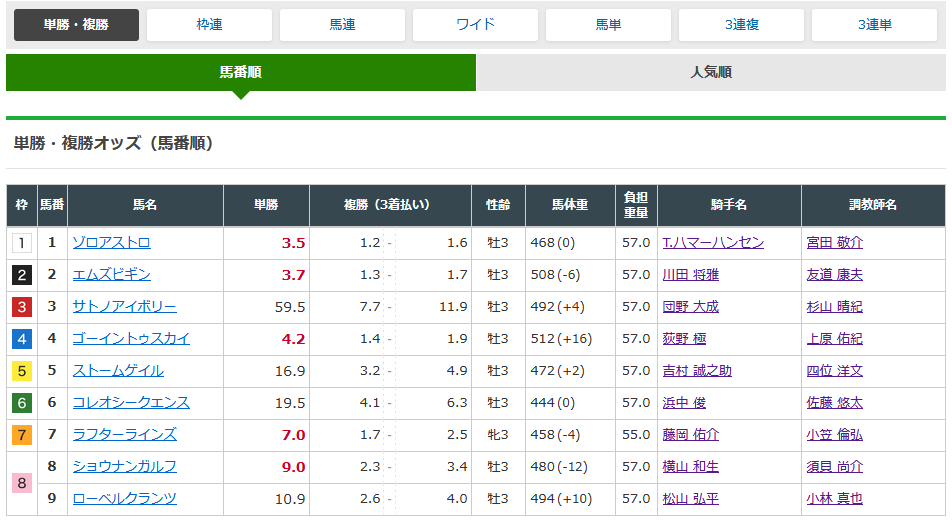Click the 単勝 column header
This screenshot has height=521, width=952.
point(267,205)
